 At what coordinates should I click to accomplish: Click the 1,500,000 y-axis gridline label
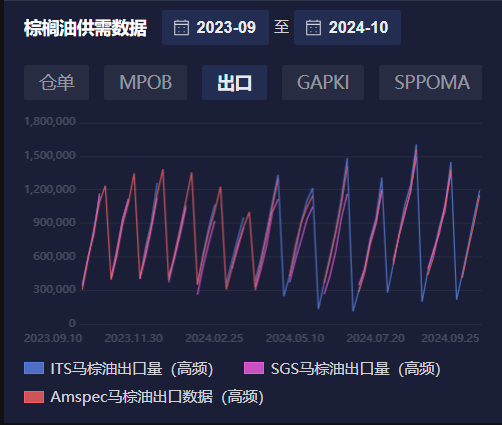point(50,155)
